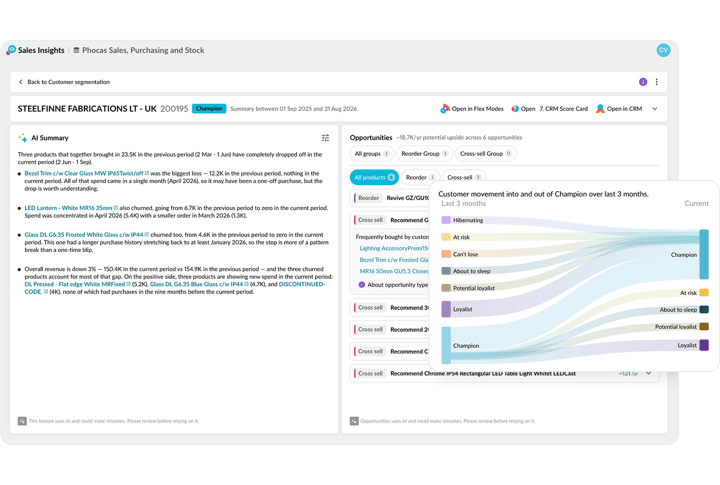Select the All products filter chip
The height and width of the screenshot is (485, 720).
click(374, 177)
